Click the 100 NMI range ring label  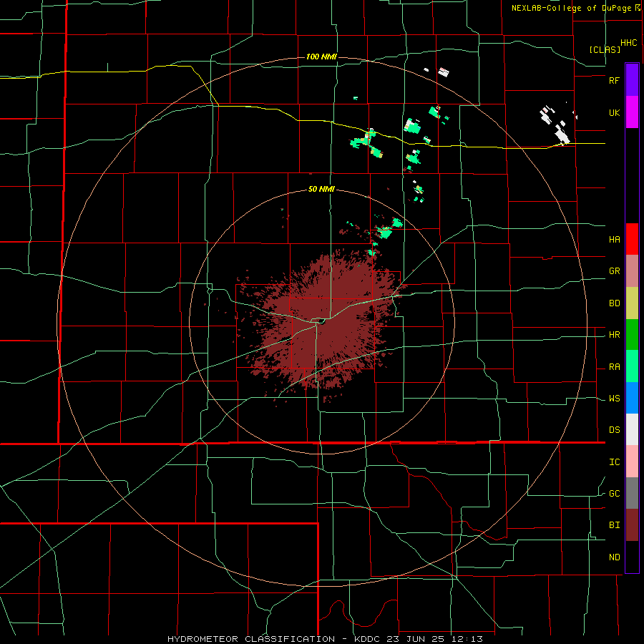(x=321, y=57)
